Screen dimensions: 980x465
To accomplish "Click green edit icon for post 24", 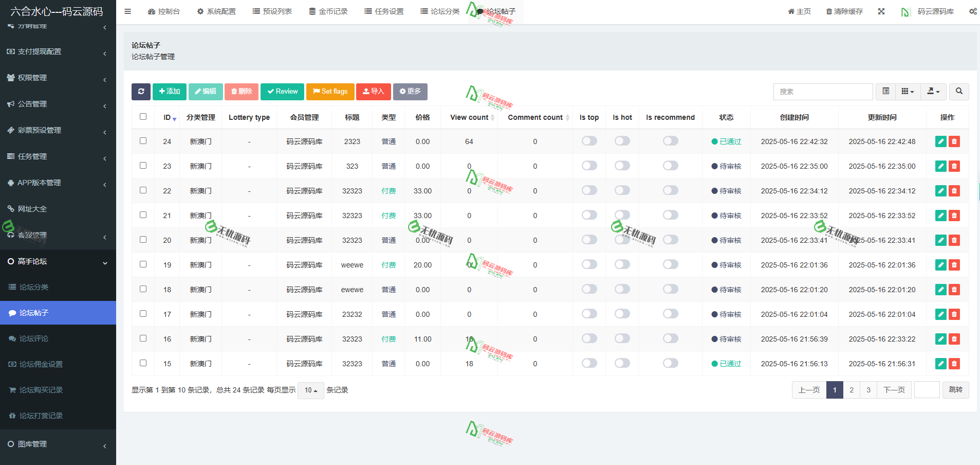I will [940, 141].
